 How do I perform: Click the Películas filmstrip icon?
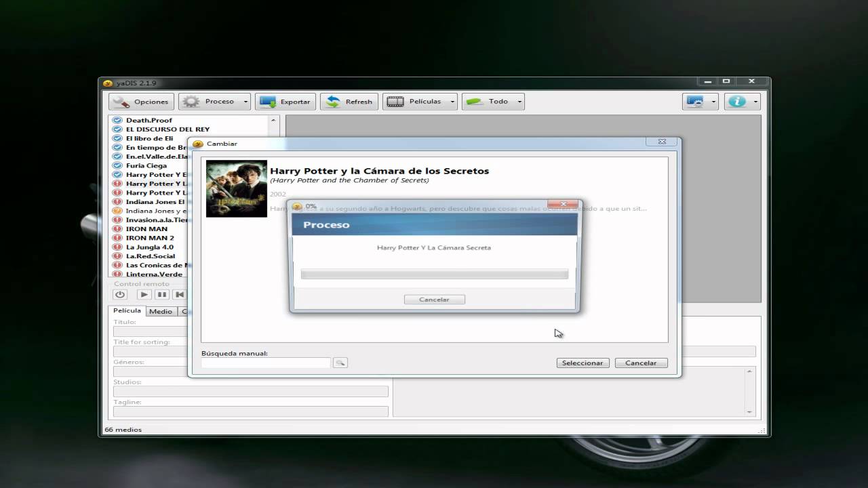pos(395,102)
